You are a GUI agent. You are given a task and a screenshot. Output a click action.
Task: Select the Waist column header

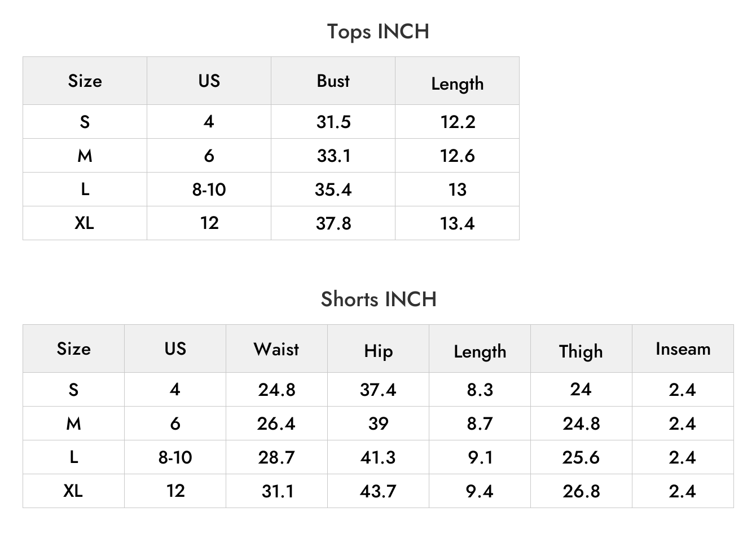276,349
